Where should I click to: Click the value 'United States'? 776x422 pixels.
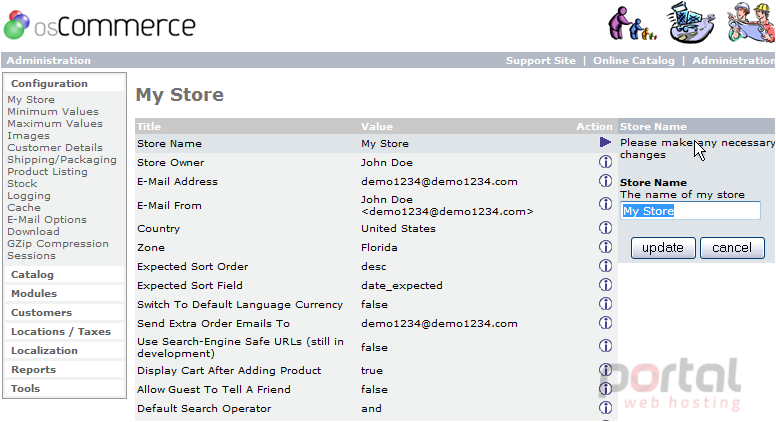tap(398, 229)
